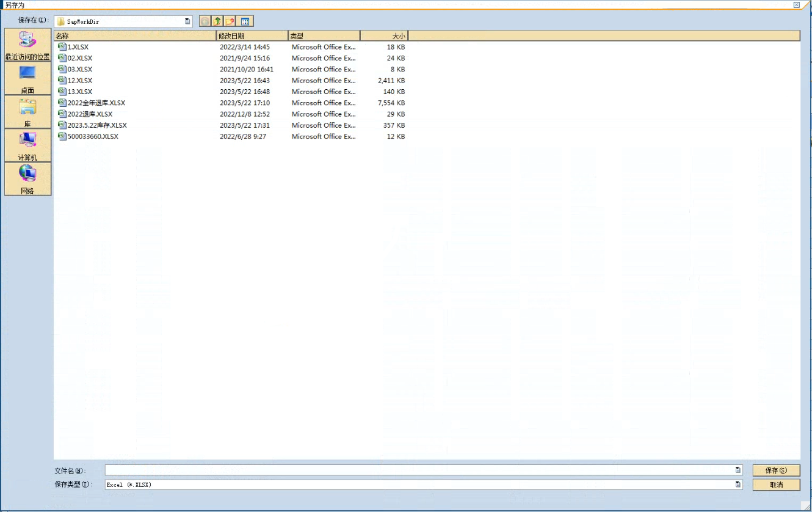Click the Back navigation icon
Viewport: 812px width, 512px height.
pyautogui.click(x=205, y=21)
